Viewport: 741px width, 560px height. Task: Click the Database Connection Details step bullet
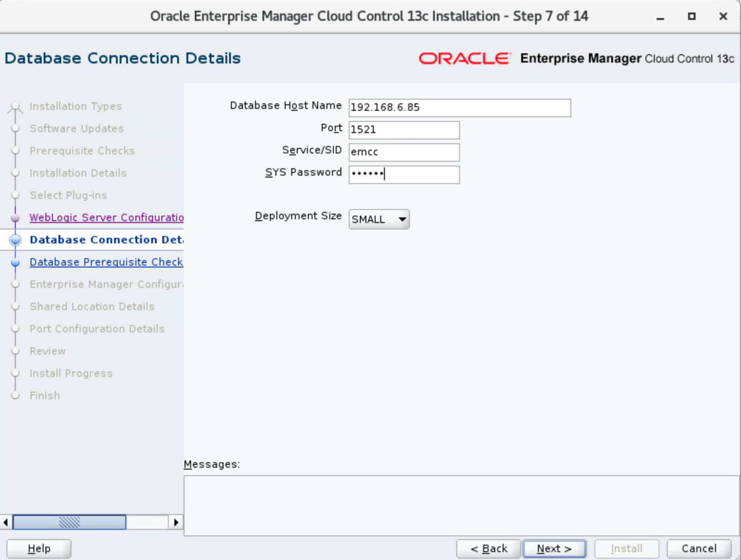[15, 240]
